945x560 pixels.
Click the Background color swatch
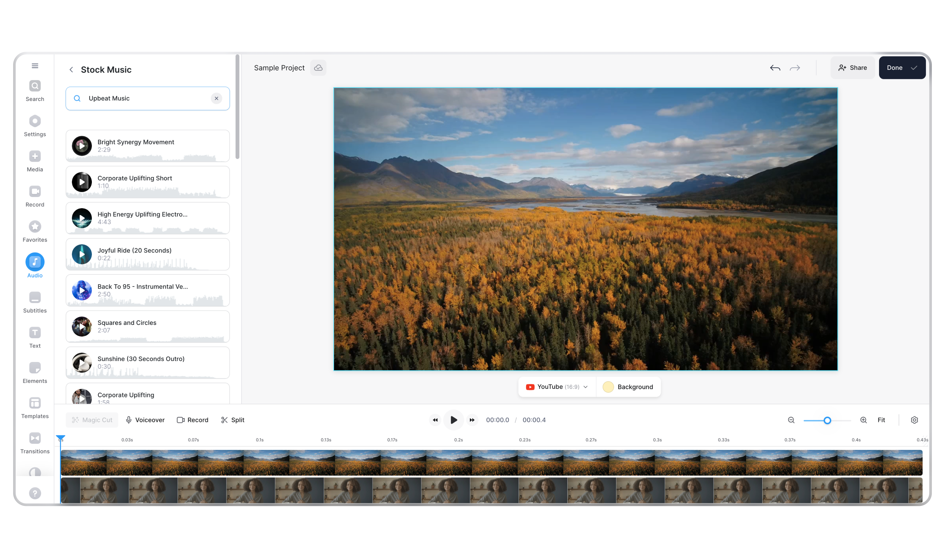coord(608,387)
